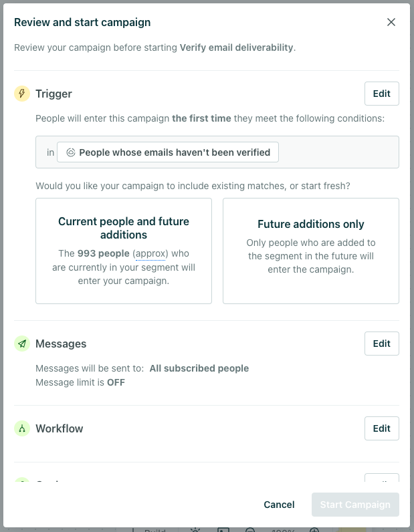Close the Review and start campaign dialog
This screenshot has width=414, height=532.
pyautogui.click(x=391, y=22)
